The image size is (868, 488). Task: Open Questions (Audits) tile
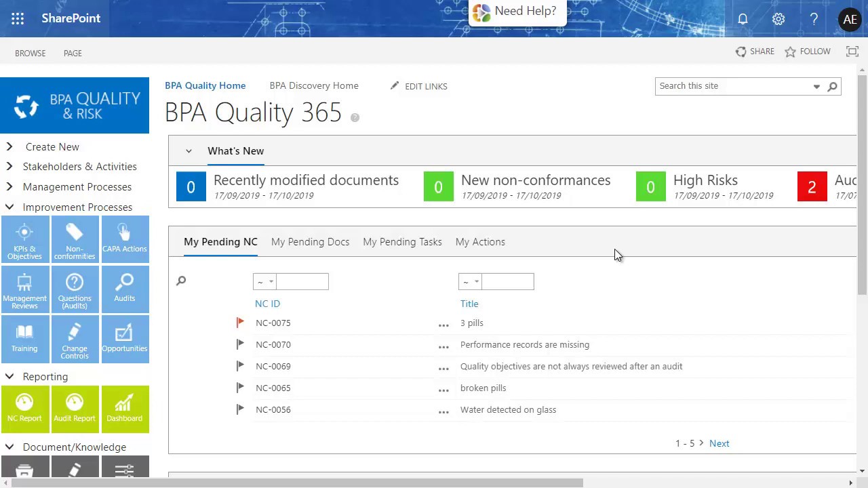pyautogui.click(x=75, y=290)
